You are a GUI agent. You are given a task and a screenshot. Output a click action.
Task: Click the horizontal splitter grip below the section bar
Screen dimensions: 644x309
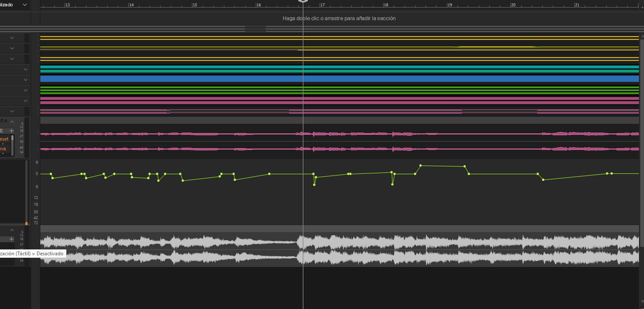pyautogui.click(x=255, y=29)
